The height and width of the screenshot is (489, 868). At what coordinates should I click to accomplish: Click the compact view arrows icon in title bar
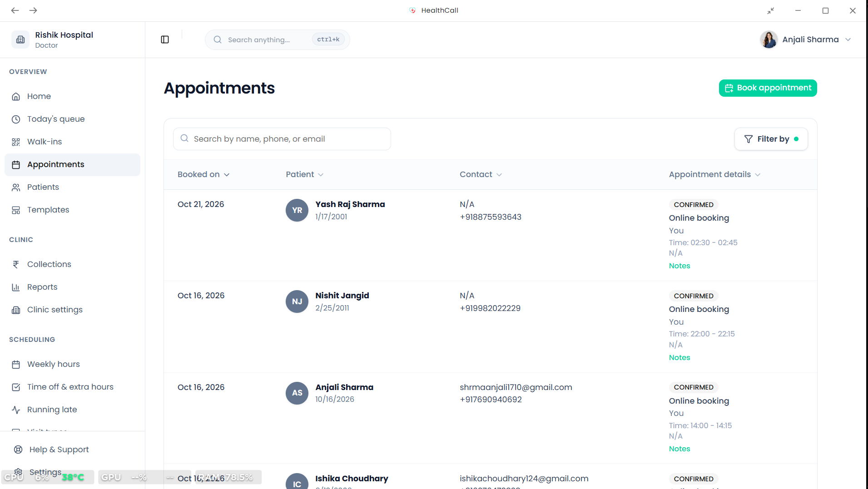click(x=771, y=10)
